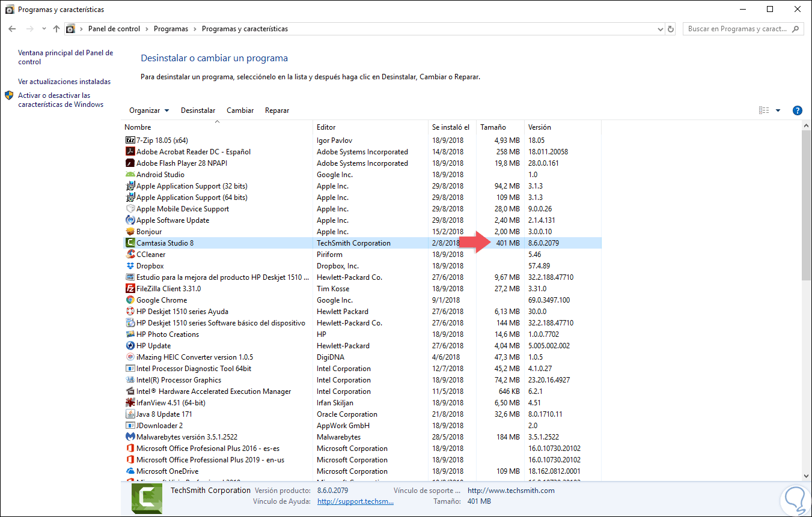Change the list view layout
812x517 pixels.
[764, 110]
